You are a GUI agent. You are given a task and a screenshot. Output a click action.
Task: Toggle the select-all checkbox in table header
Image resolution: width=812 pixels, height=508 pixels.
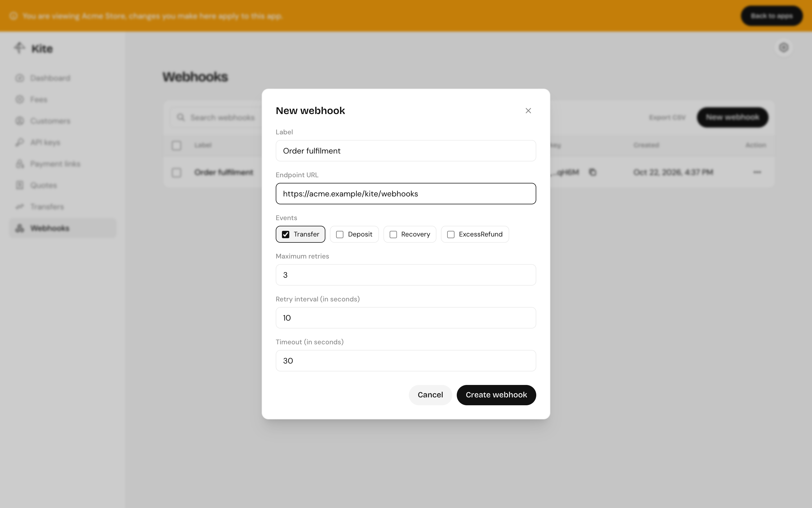coord(176,145)
